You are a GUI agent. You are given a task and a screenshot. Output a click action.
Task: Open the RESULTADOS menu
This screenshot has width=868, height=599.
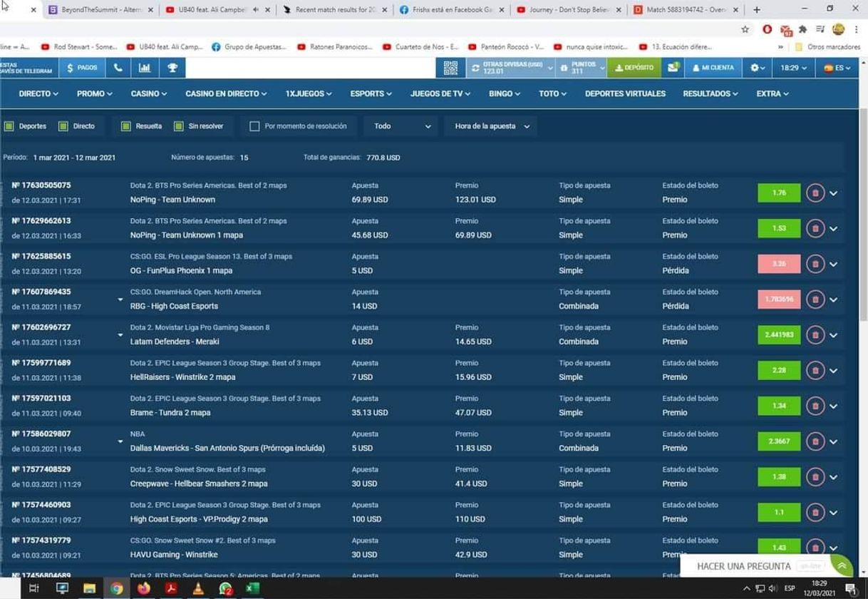(711, 94)
